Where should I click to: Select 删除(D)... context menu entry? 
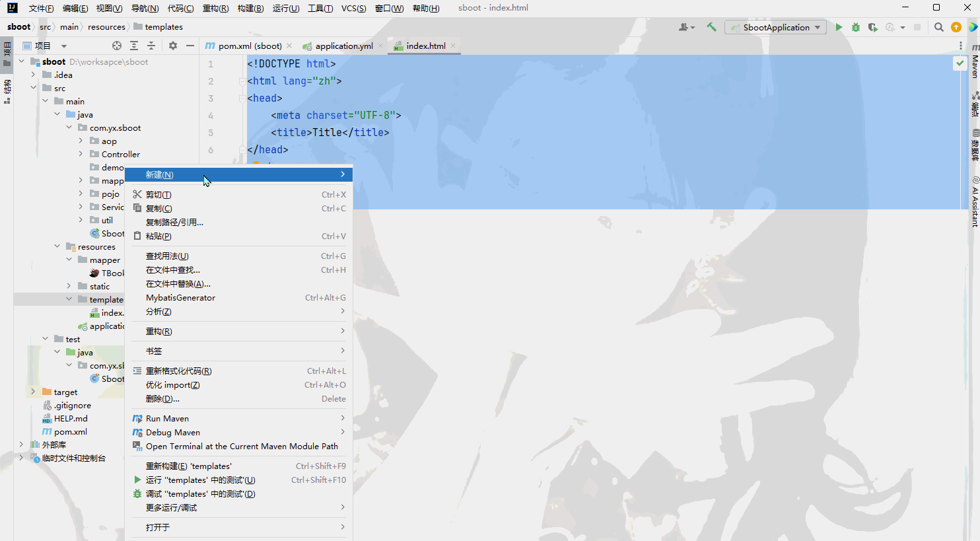[x=238, y=398]
